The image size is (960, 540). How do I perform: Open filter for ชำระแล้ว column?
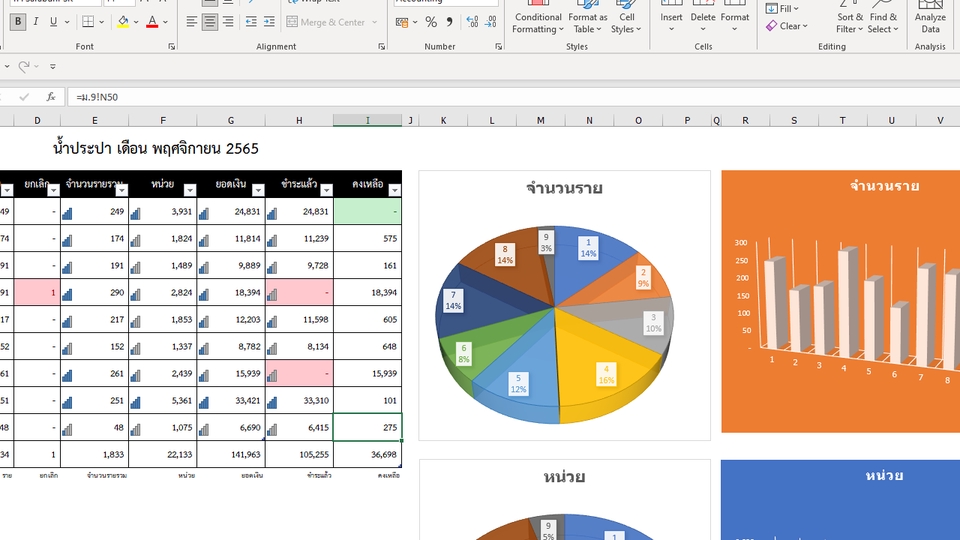pyautogui.click(x=326, y=190)
